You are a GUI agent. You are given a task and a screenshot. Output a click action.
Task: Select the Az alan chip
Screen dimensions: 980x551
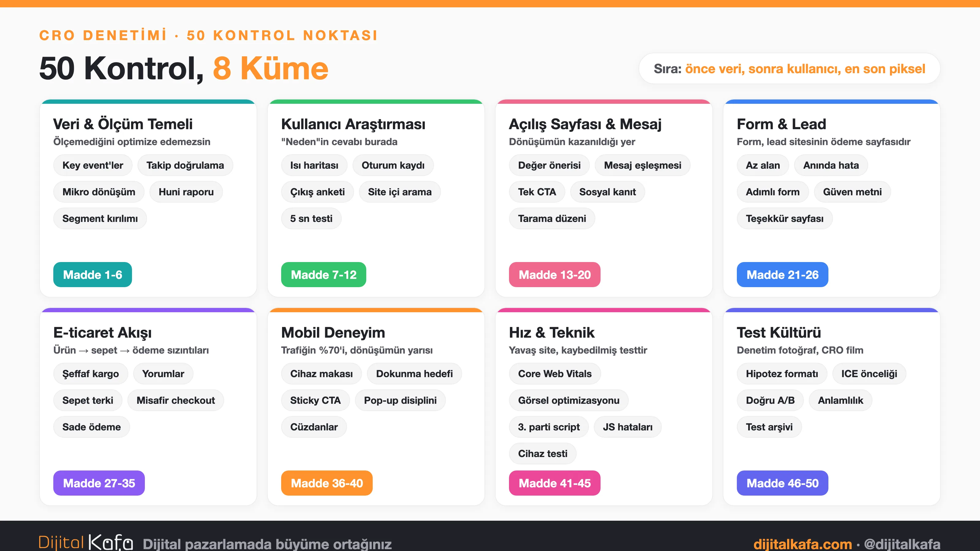point(763,165)
